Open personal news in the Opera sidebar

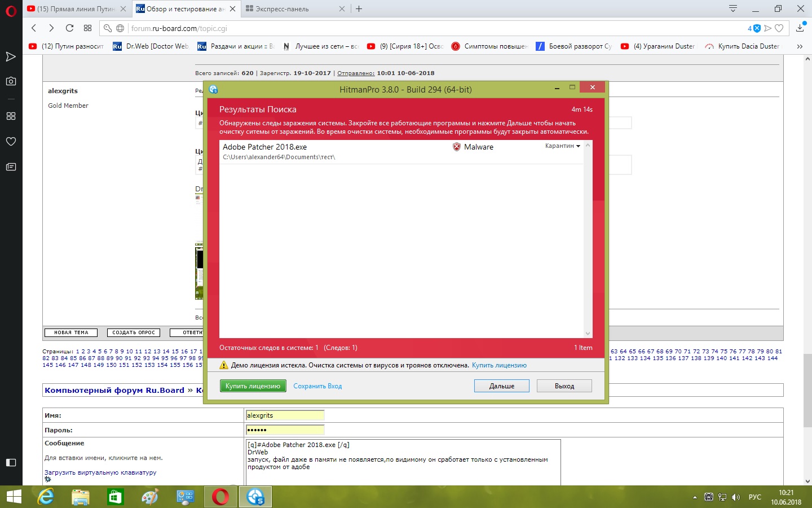click(x=11, y=167)
